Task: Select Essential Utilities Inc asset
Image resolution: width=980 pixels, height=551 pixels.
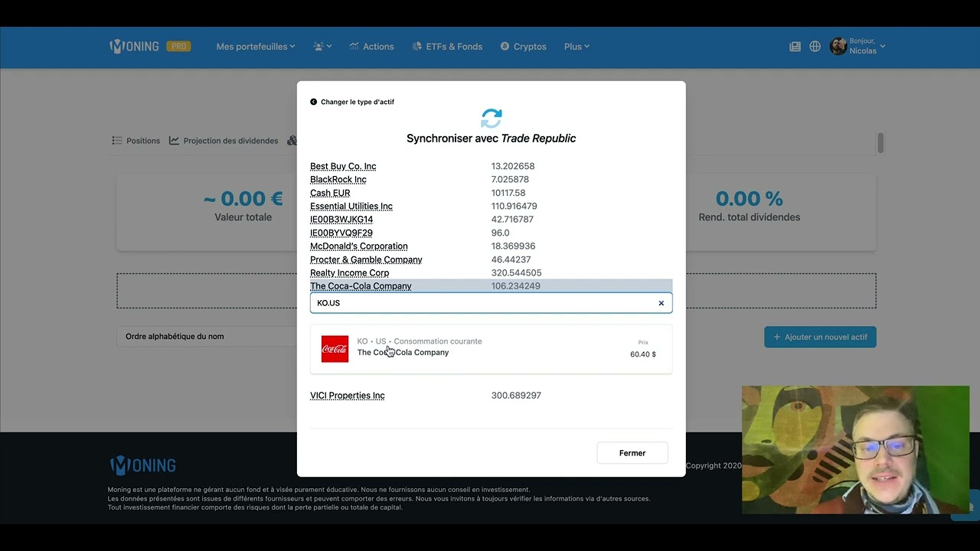Action: [x=351, y=207]
